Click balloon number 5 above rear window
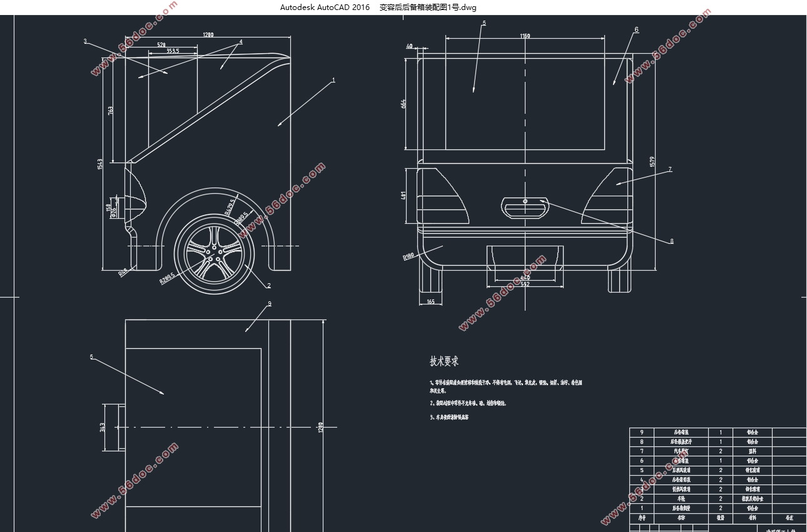The width and height of the screenshot is (807, 532). point(484,23)
